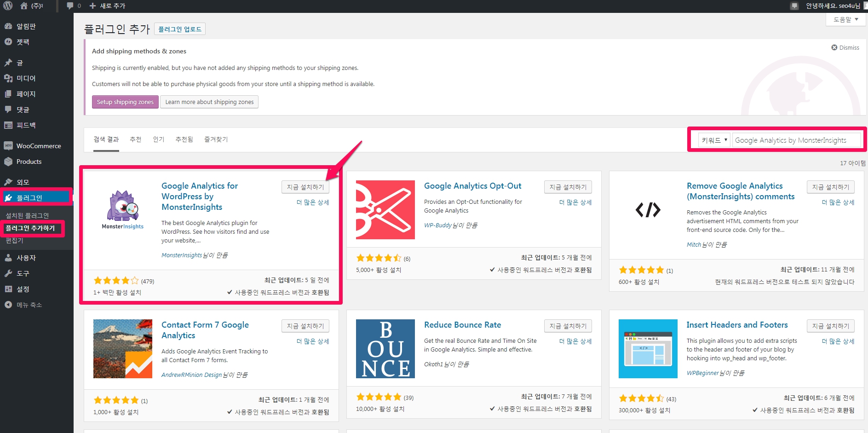Dismiss the shipping methods notice
This screenshot has height=433, width=868.
845,48
